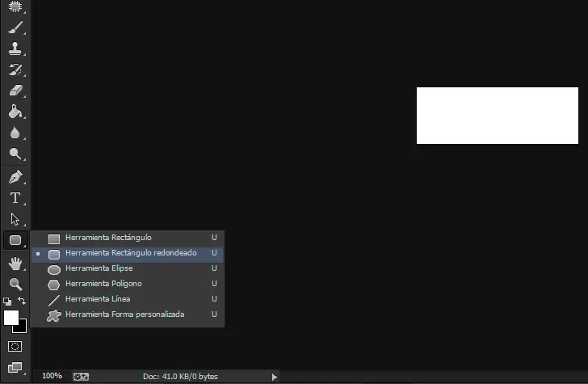Choose Herramienta Forma personalizada
Image resolution: width=588 pixels, height=384 pixels.
click(x=128, y=314)
